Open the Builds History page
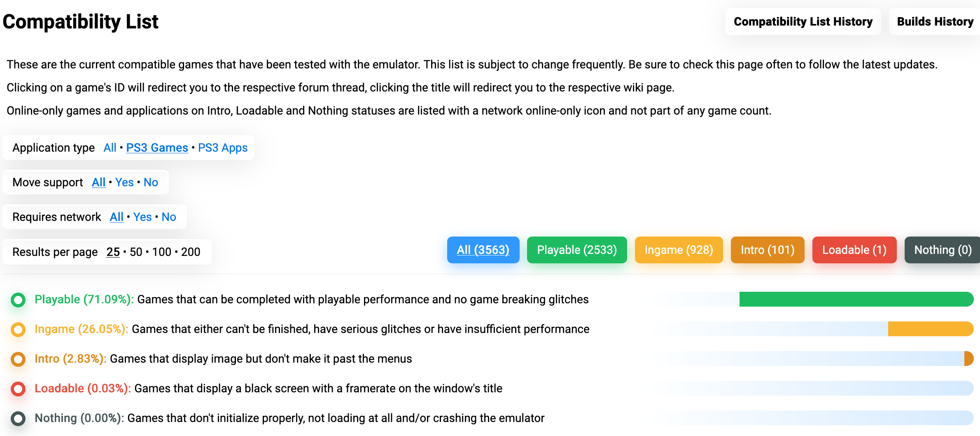Viewport: 980px width, 436px height. pos(935,21)
